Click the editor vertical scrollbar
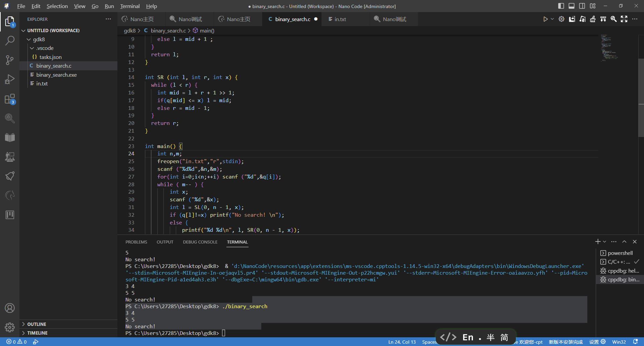Viewport: 644px width, 346px height. coord(641,97)
